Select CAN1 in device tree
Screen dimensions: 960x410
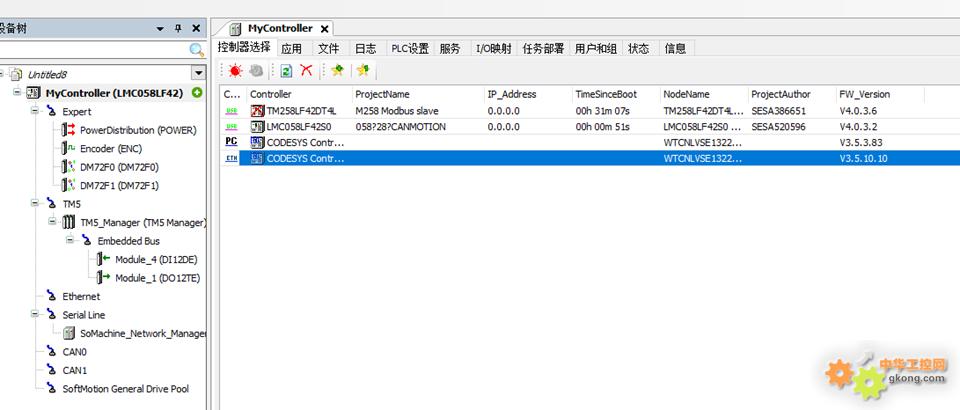click(75, 370)
